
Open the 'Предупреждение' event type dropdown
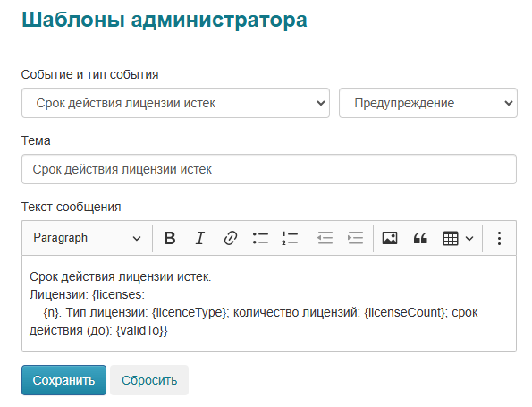(x=428, y=103)
